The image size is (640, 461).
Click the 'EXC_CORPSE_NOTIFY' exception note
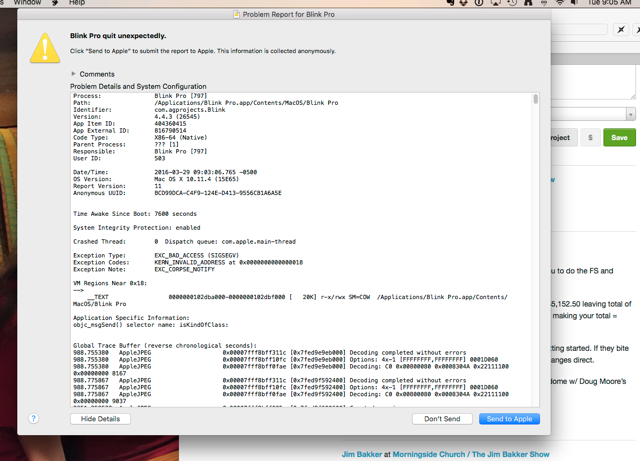click(184, 269)
